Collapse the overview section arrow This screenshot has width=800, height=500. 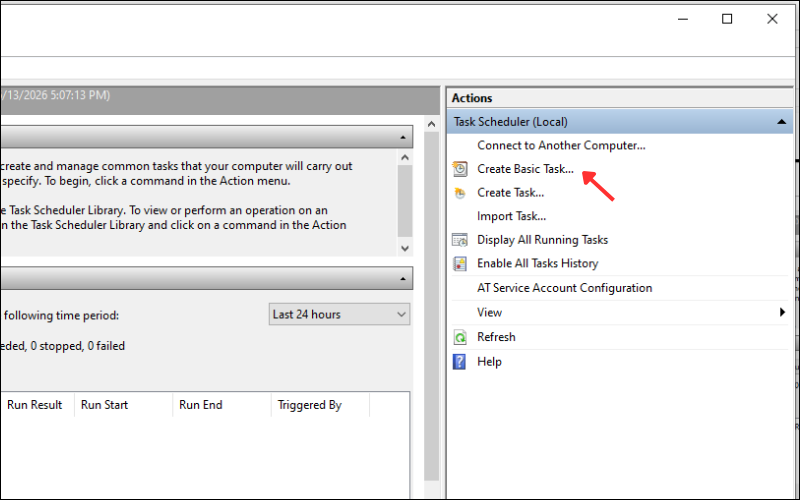403,137
